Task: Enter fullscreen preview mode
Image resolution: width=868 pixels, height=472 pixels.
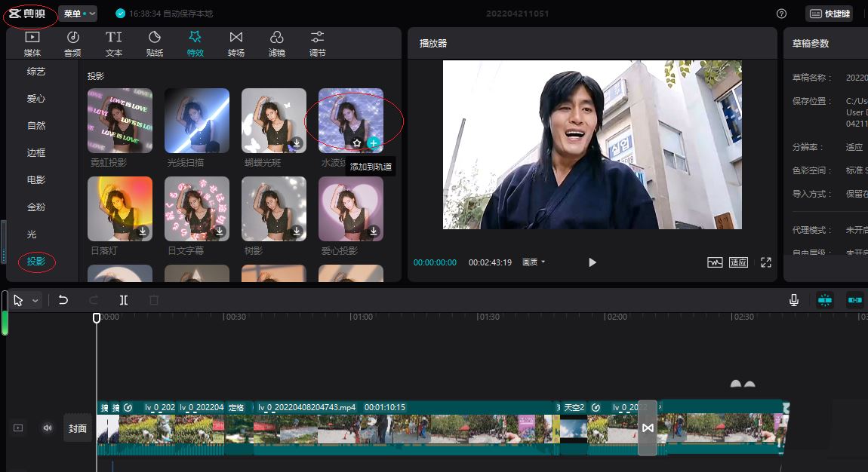Action: [x=766, y=262]
